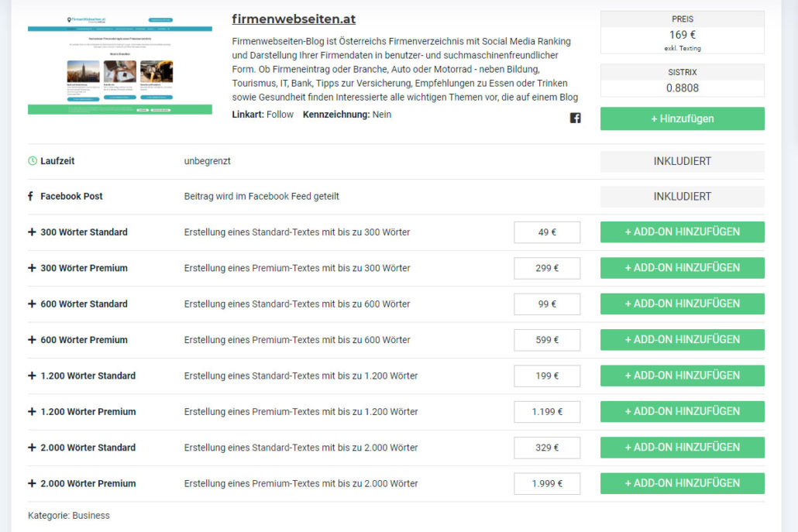Click plus icon for 600 Wörter Standard
798x532 pixels.
[33, 304]
